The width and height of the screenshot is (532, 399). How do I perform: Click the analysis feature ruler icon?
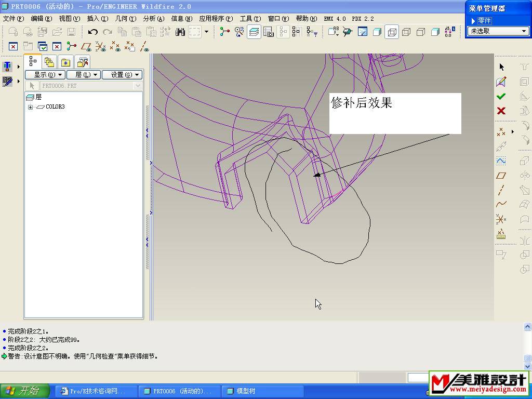click(501, 234)
